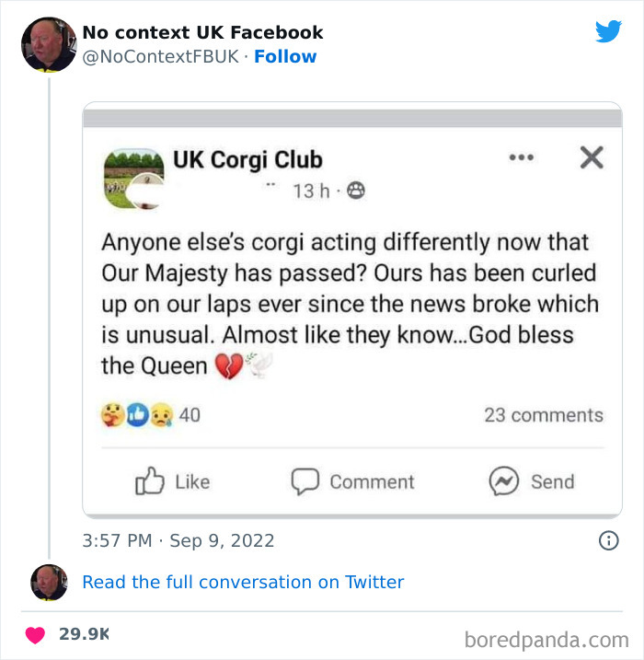Viewport: 644px width, 660px height.
Task: Open the three-dot post options menu
Action: pyautogui.click(x=522, y=158)
